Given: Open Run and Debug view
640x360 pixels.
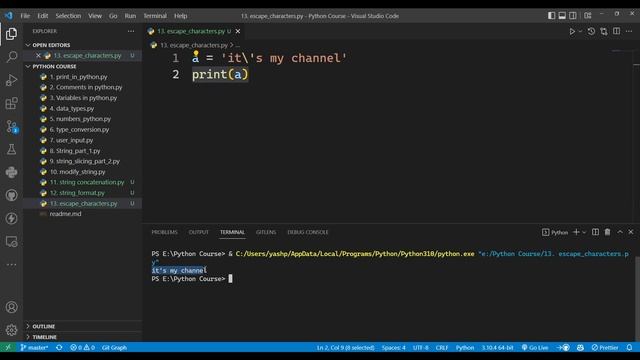Looking at the screenshot, I should click(11, 80).
